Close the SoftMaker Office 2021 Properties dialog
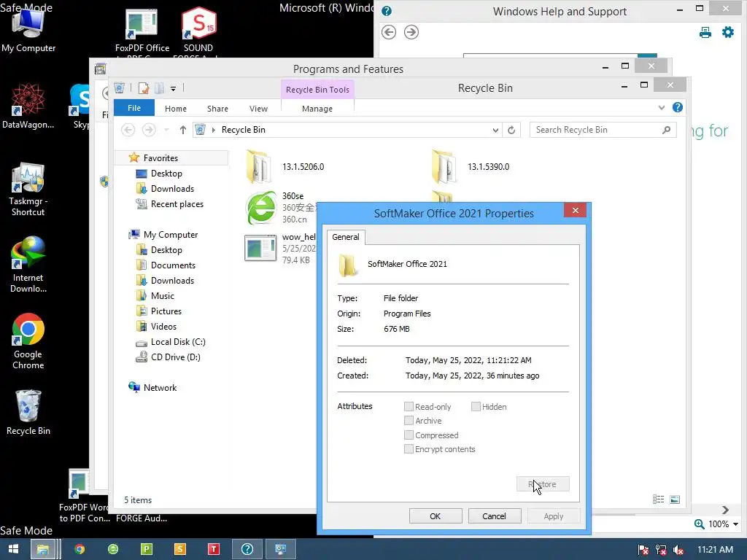This screenshot has height=560, width=747. click(575, 211)
